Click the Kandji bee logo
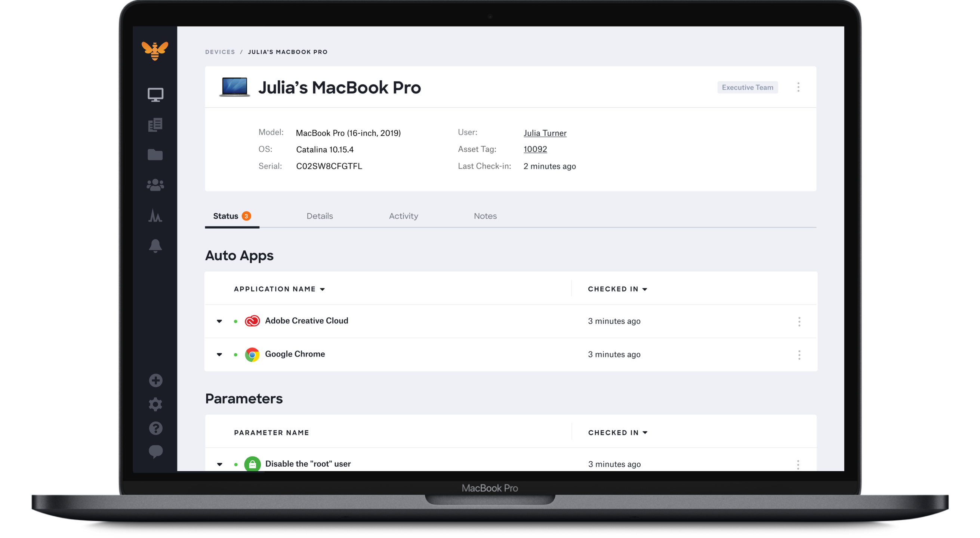The width and height of the screenshot is (980, 538). (x=155, y=50)
